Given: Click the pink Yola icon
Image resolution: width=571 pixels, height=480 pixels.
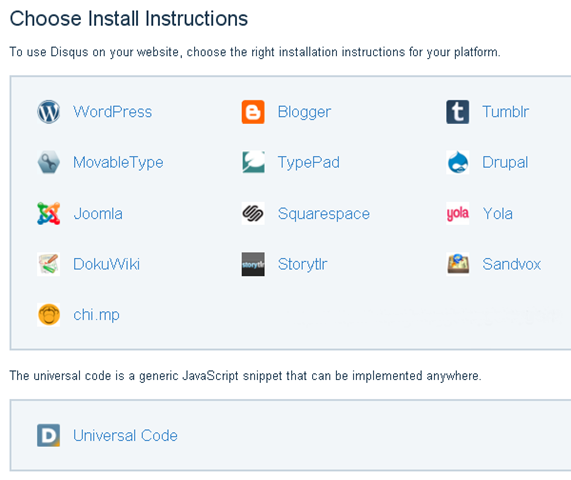Looking at the screenshot, I should [458, 213].
